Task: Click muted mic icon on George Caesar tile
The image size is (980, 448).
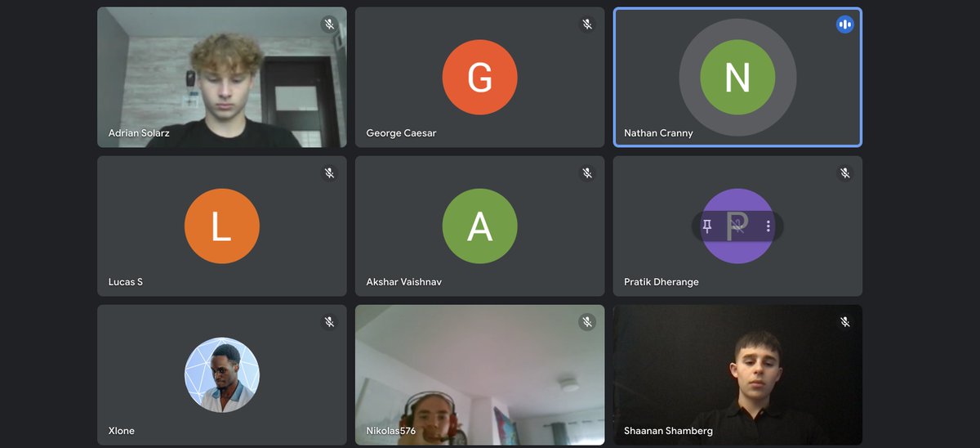Action: pyautogui.click(x=587, y=25)
